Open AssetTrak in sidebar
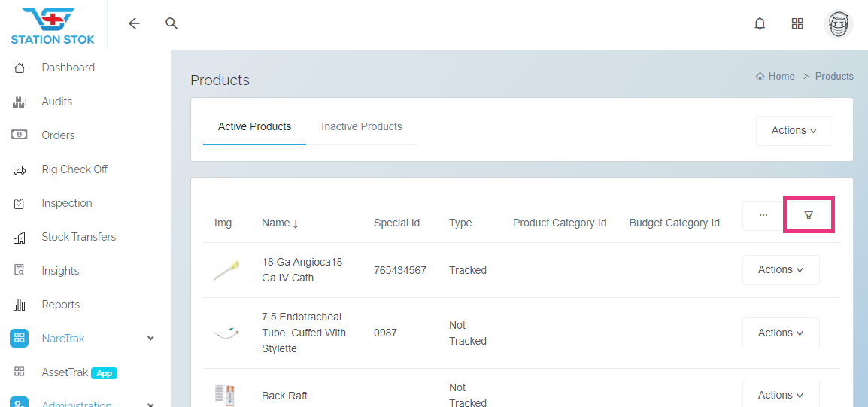Viewport: 868px width, 407px height. click(65, 372)
